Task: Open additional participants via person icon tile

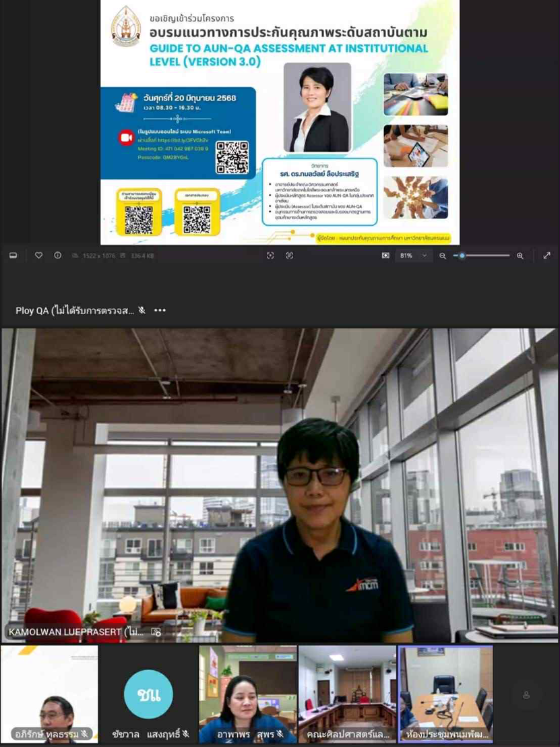Action: point(526,695)
